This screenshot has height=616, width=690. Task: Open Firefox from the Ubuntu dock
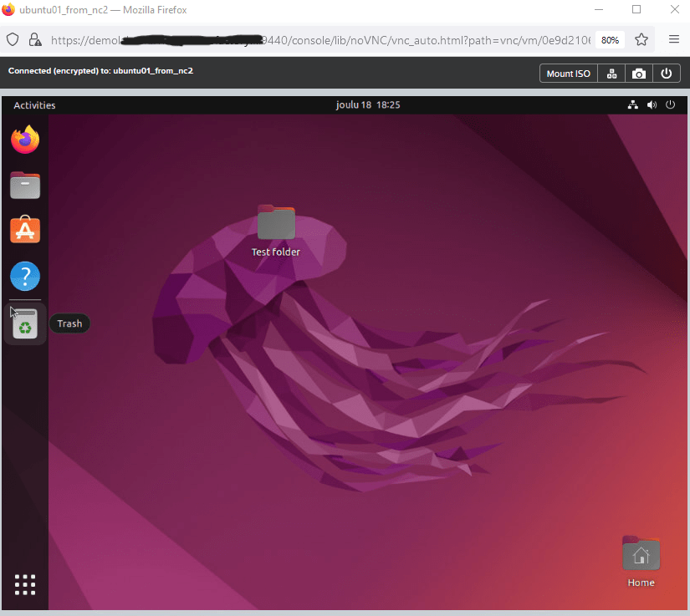pos(26,140)
